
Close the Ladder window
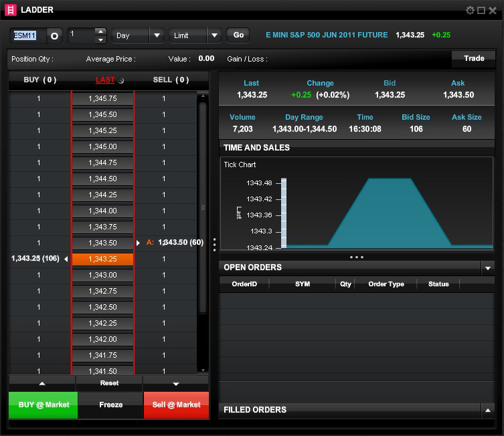point(493,11)
